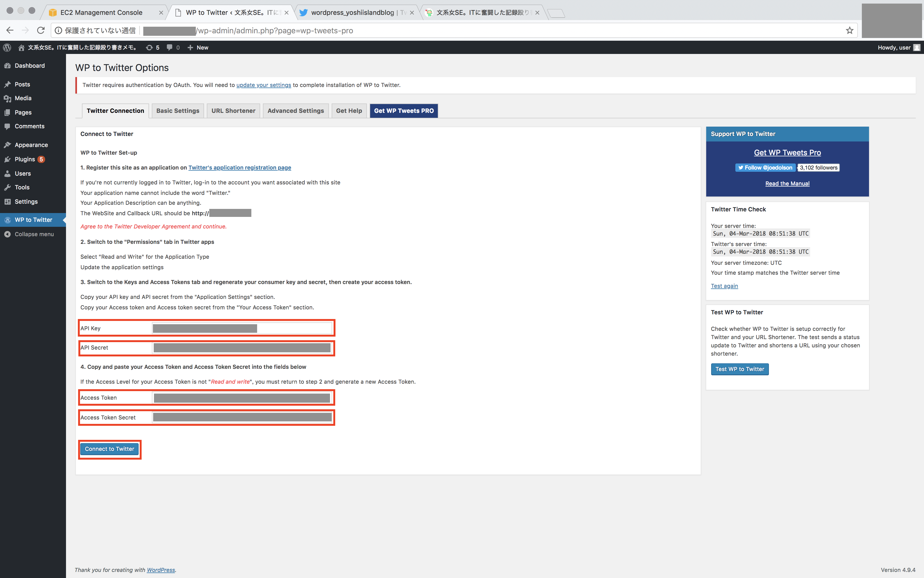Click the browser forward arrow
924x578 pixels.
point(25,30)
